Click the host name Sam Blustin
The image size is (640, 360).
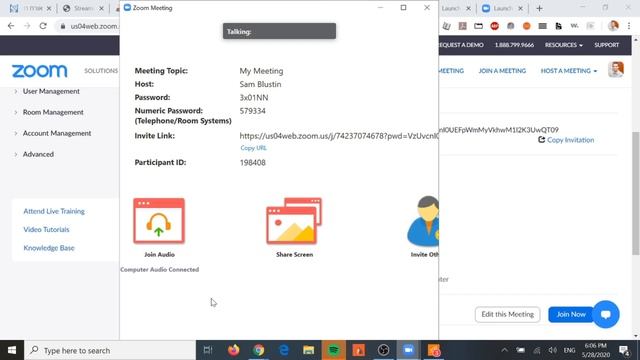click(x=260, y=84)
